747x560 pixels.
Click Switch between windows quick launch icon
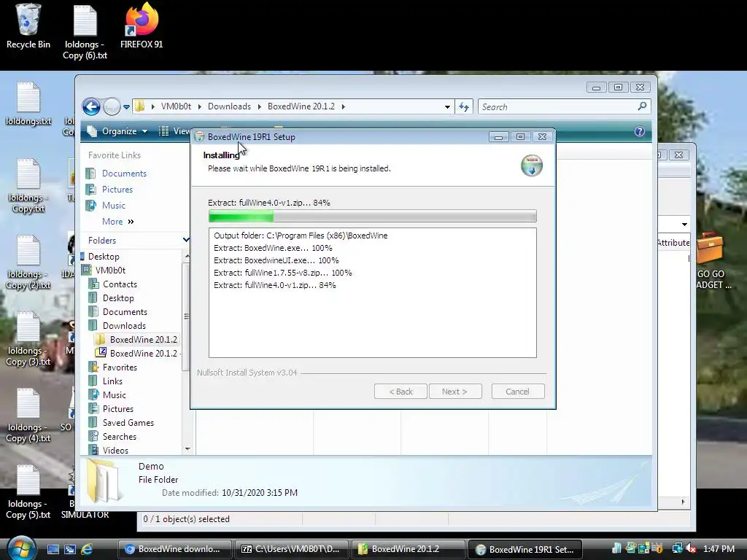pos(69,549)
